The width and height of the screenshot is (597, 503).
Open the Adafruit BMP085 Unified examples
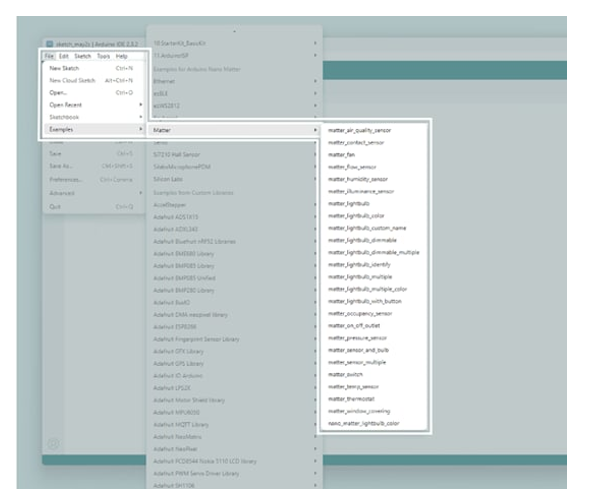pos(234,278)
